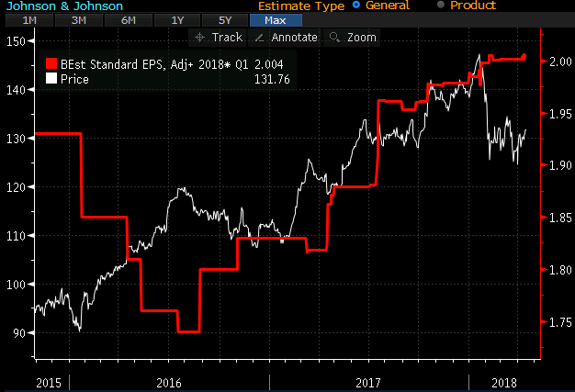Click the Annotate pencil icon
Image resolution: width=575 pixels, height=392 pixels.
(x=260, y=38)
